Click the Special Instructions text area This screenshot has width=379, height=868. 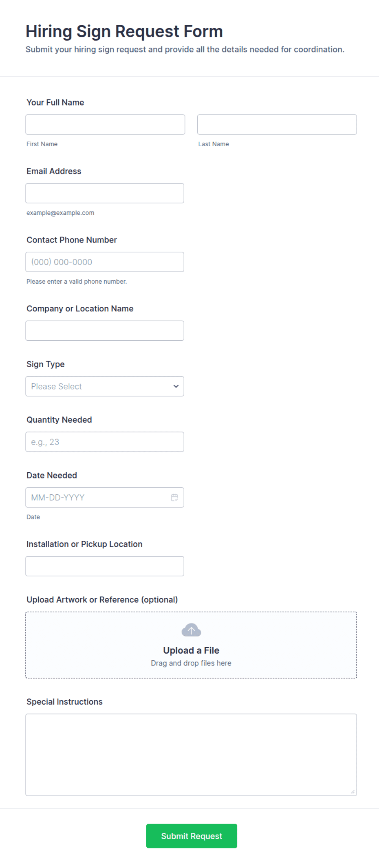click(191, 755)
